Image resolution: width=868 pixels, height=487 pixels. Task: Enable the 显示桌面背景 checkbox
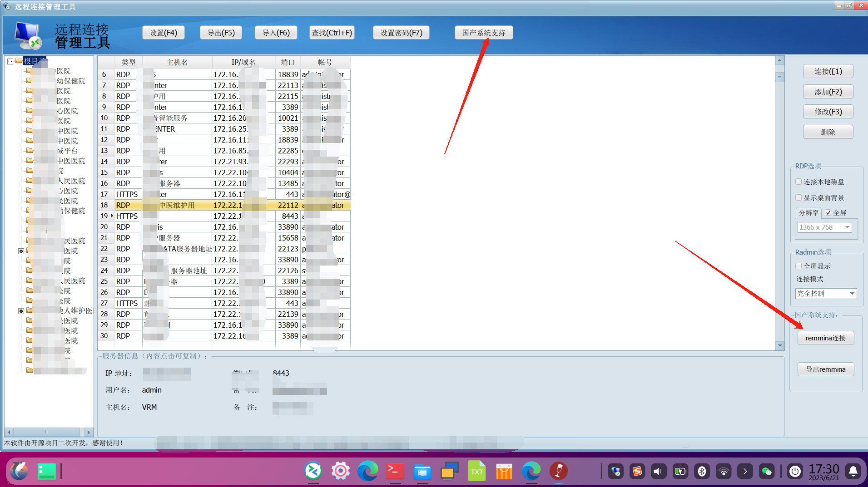799,197
